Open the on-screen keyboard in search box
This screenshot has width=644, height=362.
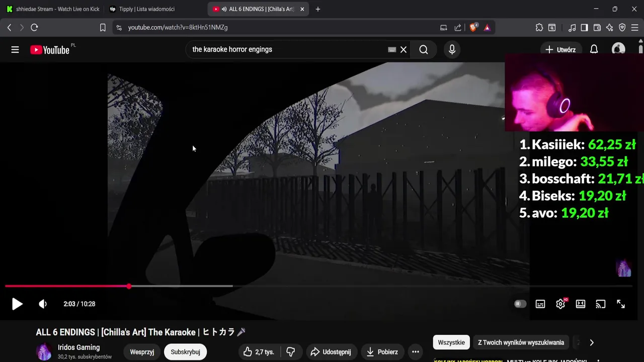pyautogui.click(x=392, y=50)
